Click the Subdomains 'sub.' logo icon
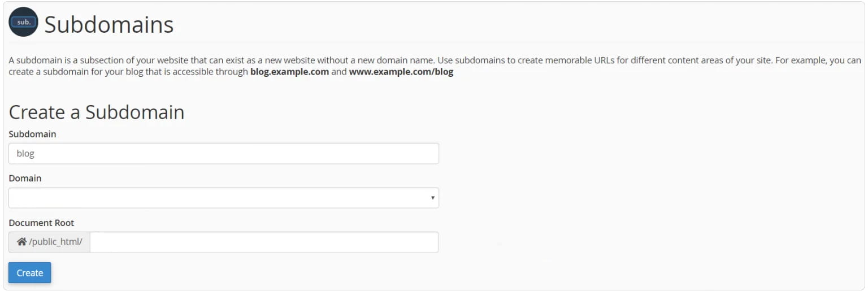This screenshot has height=291, width=868. coord(23,22)
